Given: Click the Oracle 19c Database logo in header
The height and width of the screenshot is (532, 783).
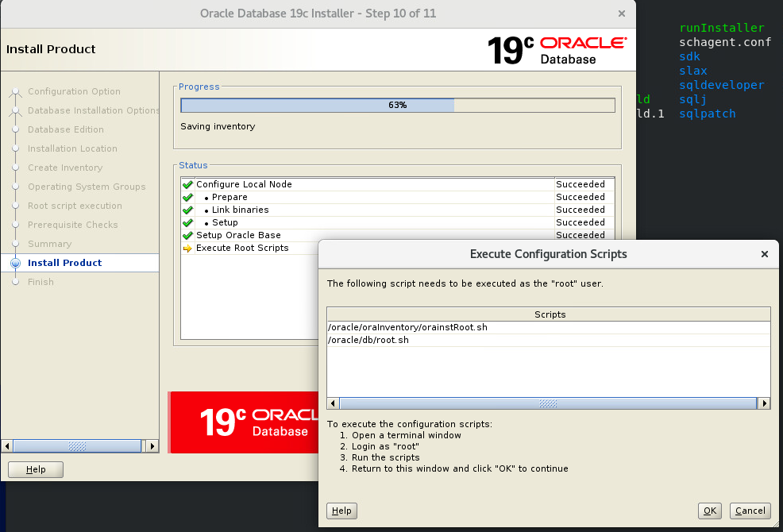Looking at the screenshot, I should pyautogui.click(x=557, y=50).
